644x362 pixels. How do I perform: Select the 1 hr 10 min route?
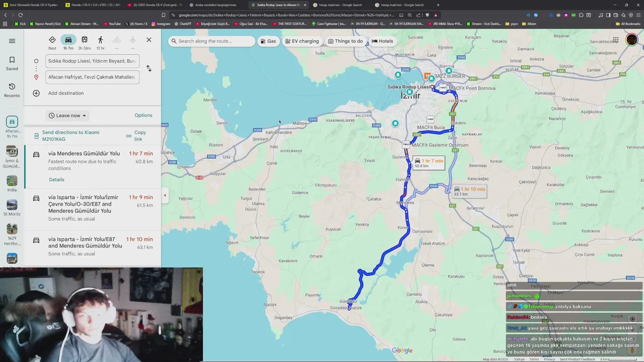click(x=93, y=246)
